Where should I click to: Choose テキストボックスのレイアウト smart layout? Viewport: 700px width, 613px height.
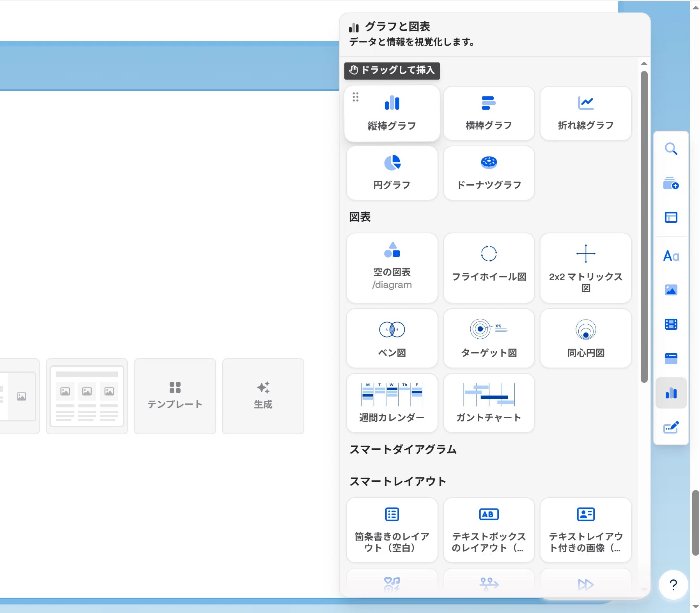(489, 530)
